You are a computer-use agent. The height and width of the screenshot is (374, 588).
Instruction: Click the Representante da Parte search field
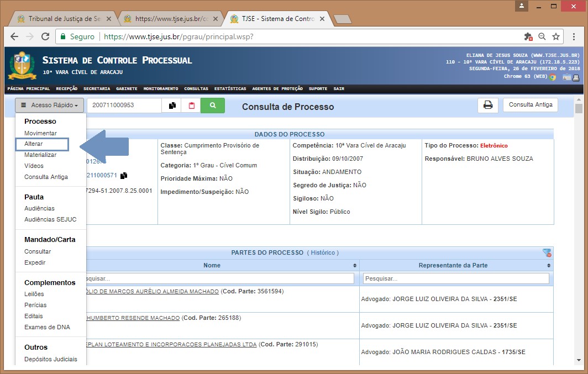click(x=456, y=278)
